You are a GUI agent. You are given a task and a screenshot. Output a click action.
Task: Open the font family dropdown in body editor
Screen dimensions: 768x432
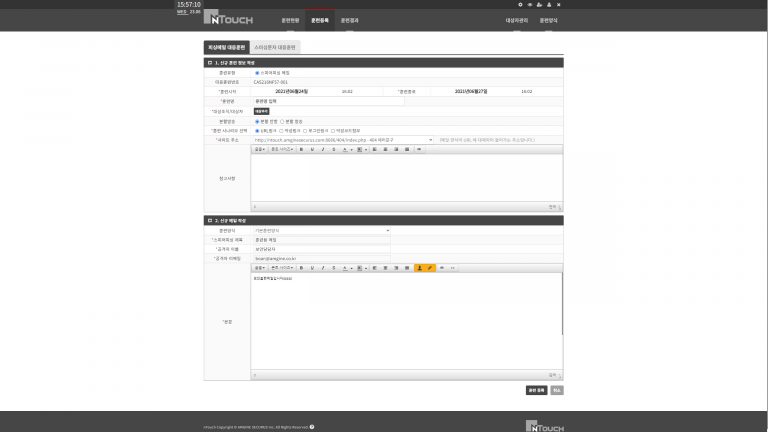tap(260, 268)
